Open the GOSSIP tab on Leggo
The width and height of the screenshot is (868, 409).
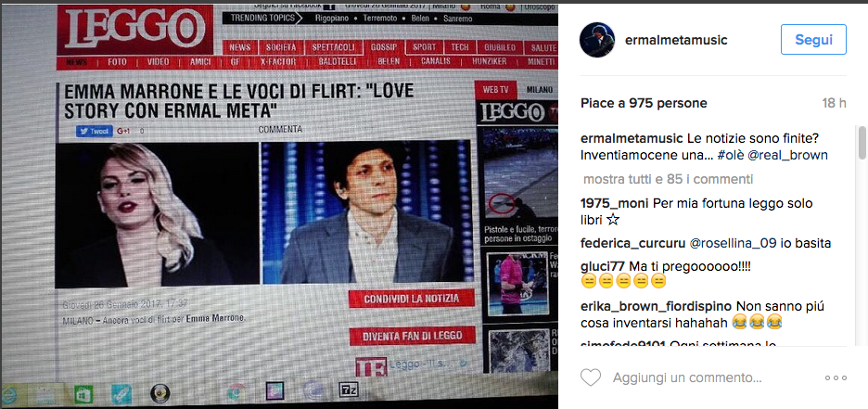(x=384, y=47)
